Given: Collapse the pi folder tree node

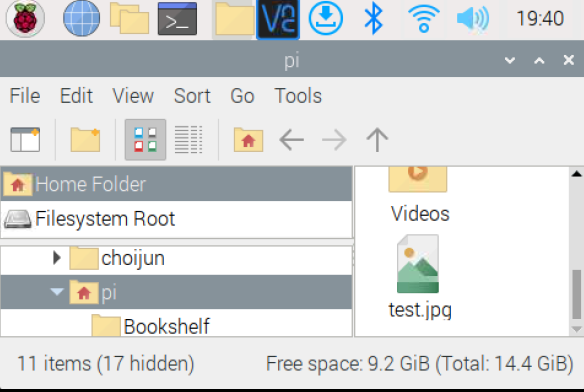Looking at the screenshot, I should coord(57,291).
